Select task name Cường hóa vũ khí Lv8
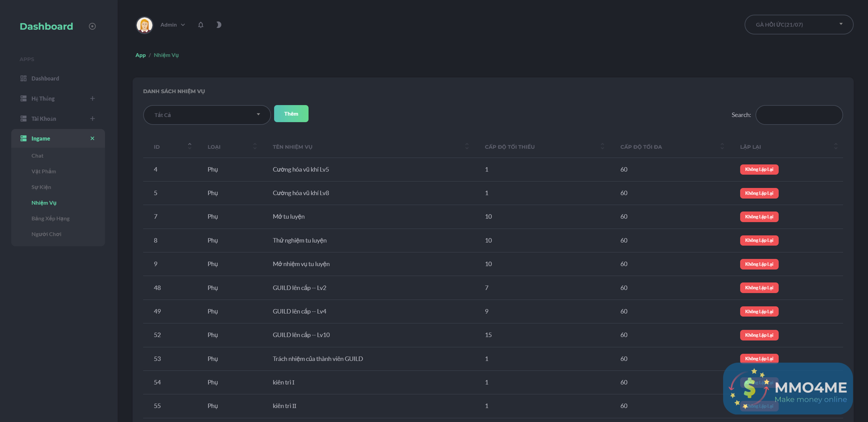The image size is (868, 422). [x=301, y=193]
